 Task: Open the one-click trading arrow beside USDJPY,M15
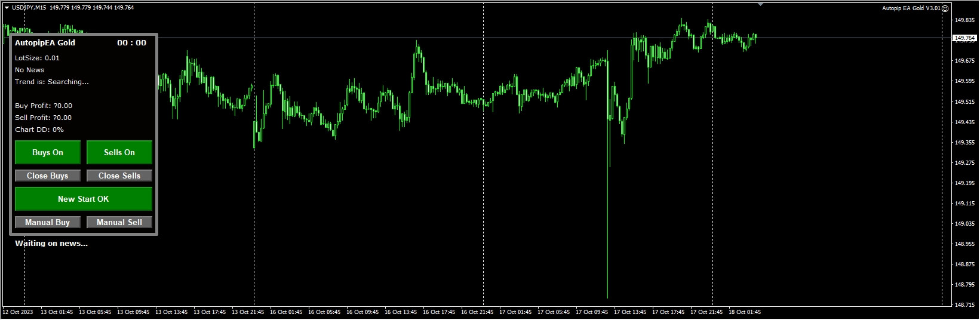[7, 8]
